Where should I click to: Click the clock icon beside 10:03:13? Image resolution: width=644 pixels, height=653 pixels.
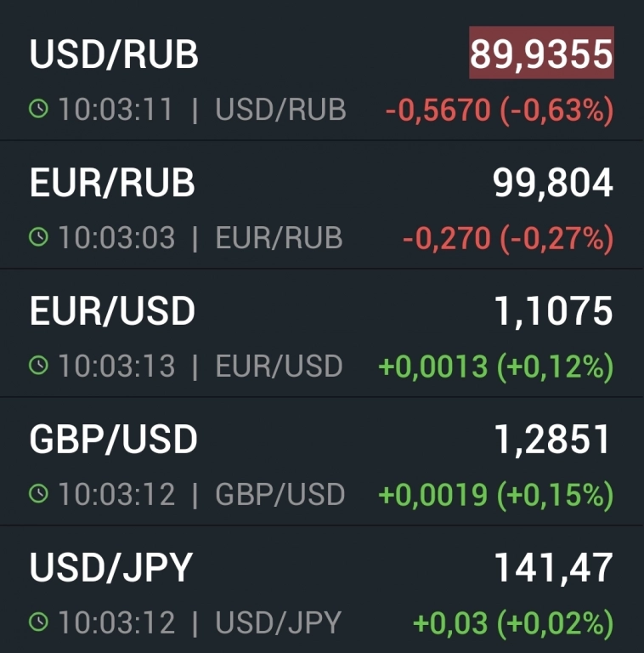pos(39,366)
